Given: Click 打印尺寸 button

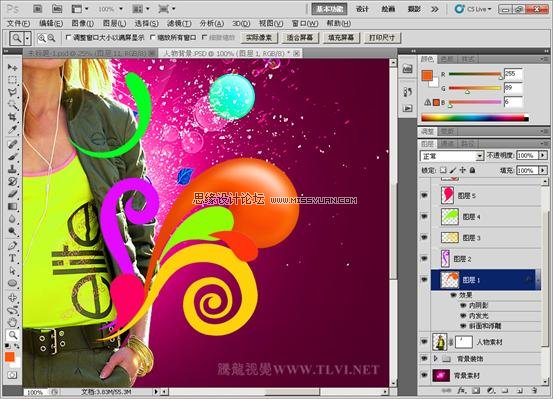Looking at the screenshot, I should click(x=382, y=37).
